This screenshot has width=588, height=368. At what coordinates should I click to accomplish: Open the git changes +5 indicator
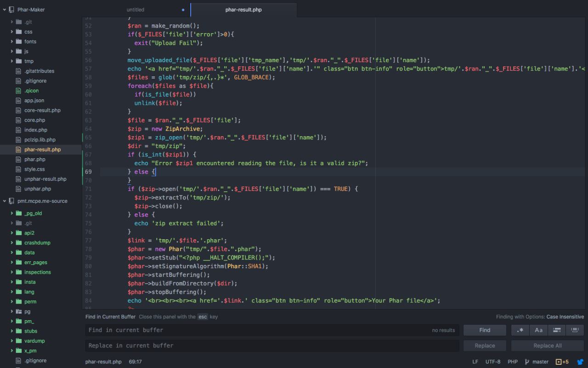562,362
